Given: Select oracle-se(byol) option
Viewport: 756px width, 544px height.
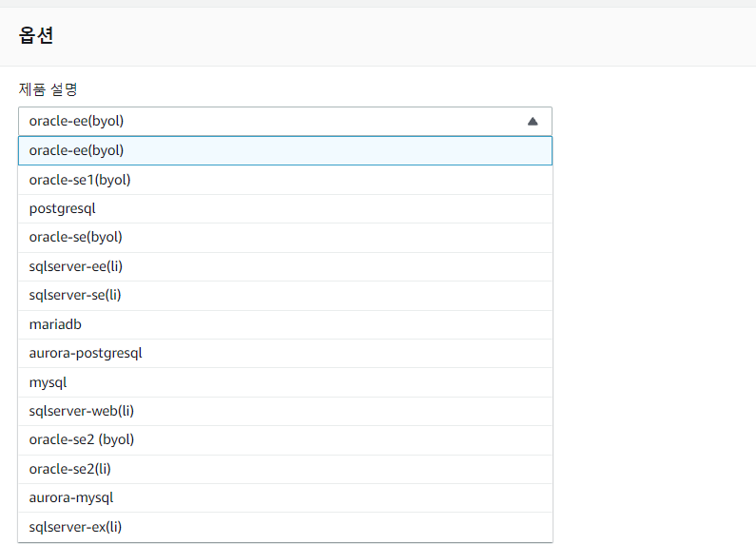Looking at the screenshot, I should pyautogui.click(x=285, y=238).
